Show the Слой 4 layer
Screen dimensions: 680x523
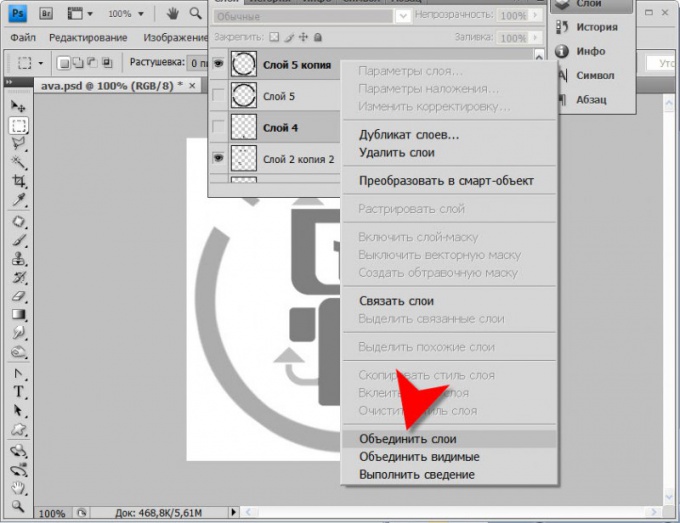(218, 127)
